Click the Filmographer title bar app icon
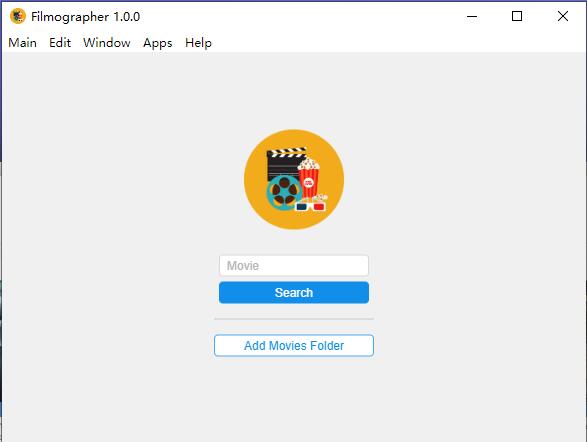Viewport: 587px width, 442px height. coord(18,16)
